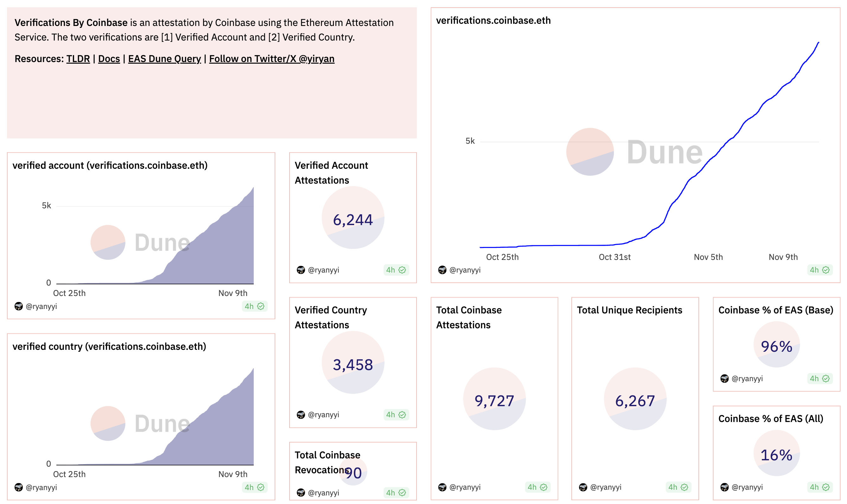This screenshot has height=504, width=847.
Task: Click Follow on Twitter/X @yiryan link
Action: [271, 59]
